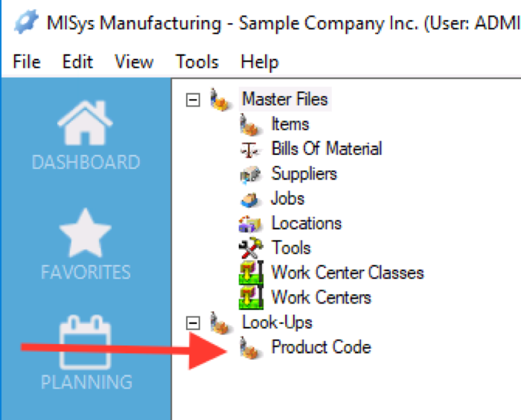Select the Work Centers tree entry

(x=321, y=297)
